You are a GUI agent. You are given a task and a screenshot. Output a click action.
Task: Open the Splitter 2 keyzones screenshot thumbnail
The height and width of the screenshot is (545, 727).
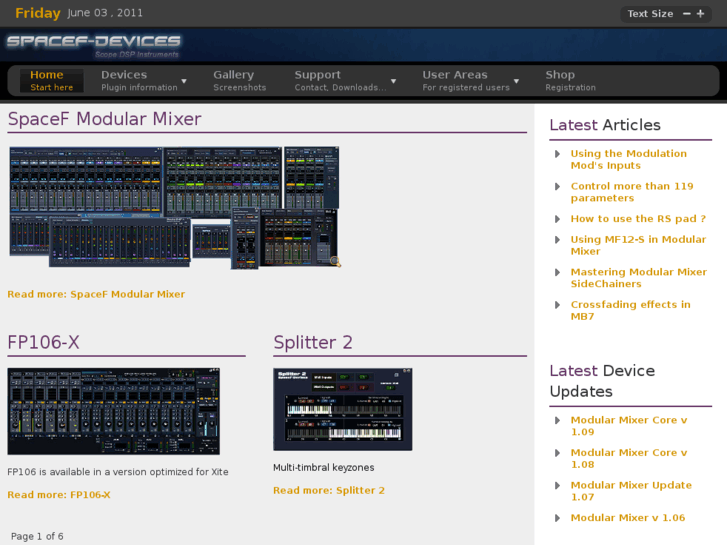point(343,410)
